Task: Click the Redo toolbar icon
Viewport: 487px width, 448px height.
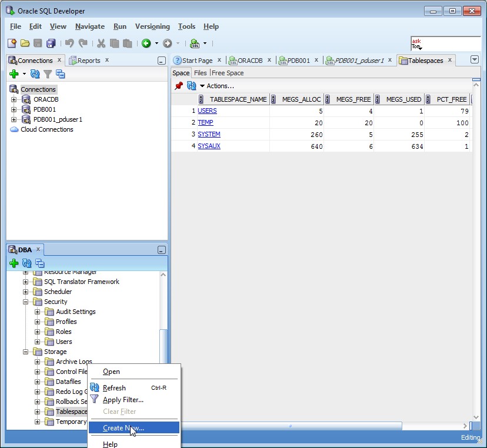Action: click(x=82, y=43)
